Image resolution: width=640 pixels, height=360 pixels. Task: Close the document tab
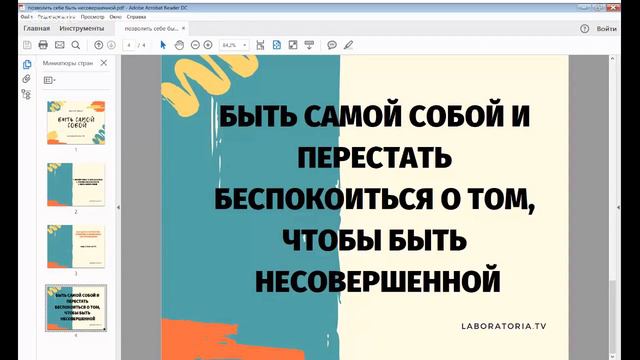183,28
